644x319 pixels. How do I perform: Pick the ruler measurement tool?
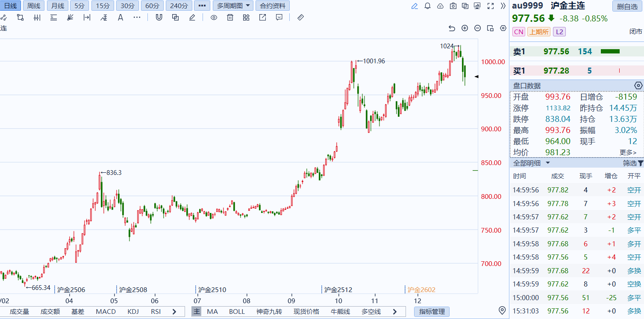(300, 17)
